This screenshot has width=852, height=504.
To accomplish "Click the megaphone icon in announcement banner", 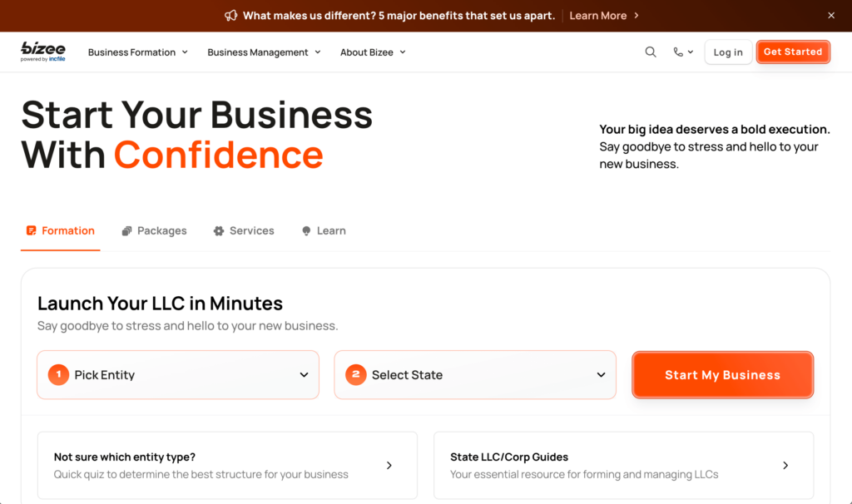I will click(229, 15).
